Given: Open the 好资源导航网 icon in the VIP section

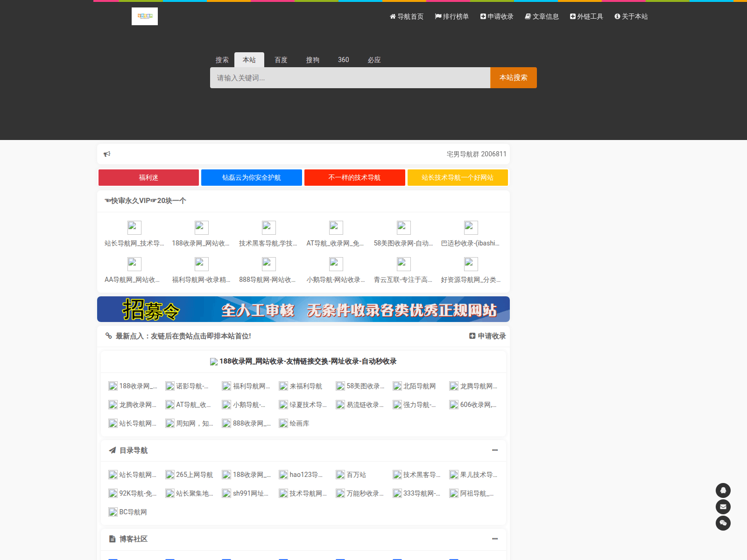Looking at the screenshot, I should [471, 264].
